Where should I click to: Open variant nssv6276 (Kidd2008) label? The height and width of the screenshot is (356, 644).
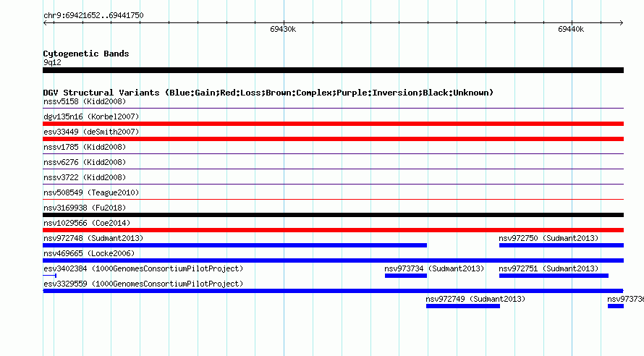(x=85, y=162)
